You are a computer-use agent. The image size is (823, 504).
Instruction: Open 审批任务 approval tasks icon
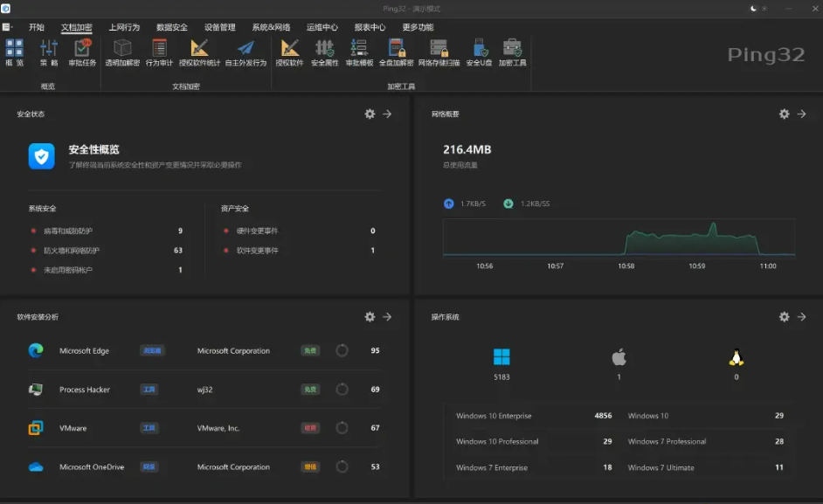(82, 48)
